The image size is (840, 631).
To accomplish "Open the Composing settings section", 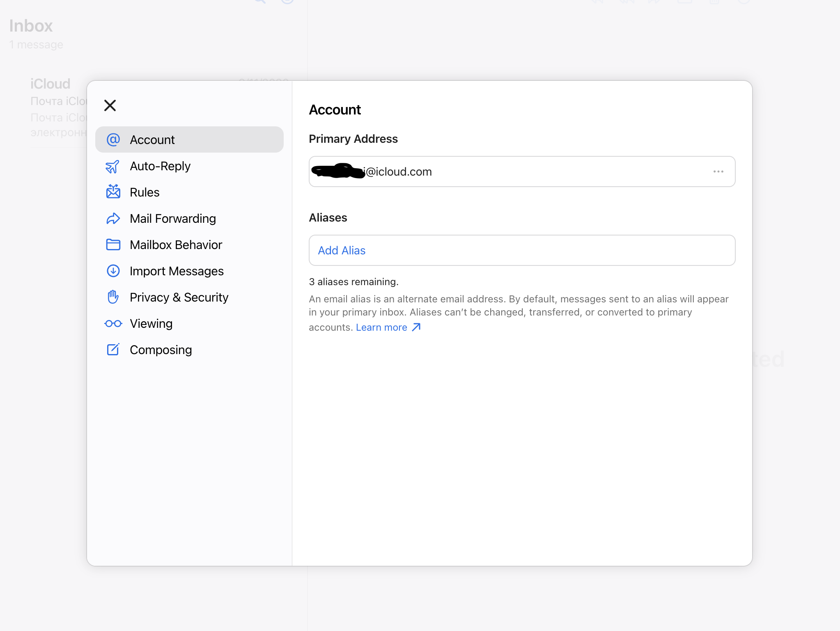I will [161, 350].
